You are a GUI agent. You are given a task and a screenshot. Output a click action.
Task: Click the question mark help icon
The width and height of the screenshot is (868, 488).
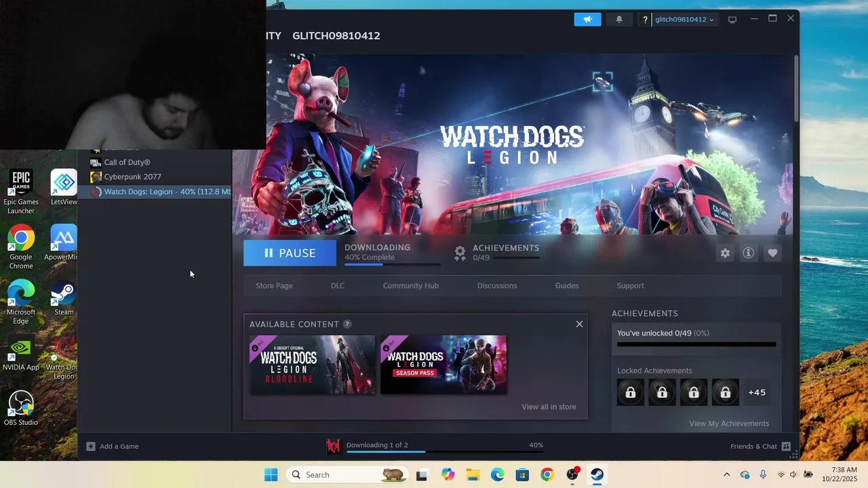point(645,20)
